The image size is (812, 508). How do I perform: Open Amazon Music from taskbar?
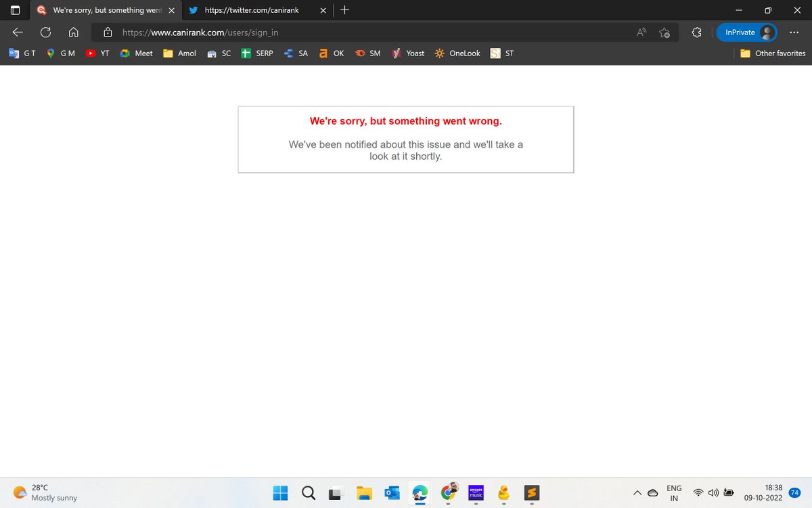click(476, 492)
